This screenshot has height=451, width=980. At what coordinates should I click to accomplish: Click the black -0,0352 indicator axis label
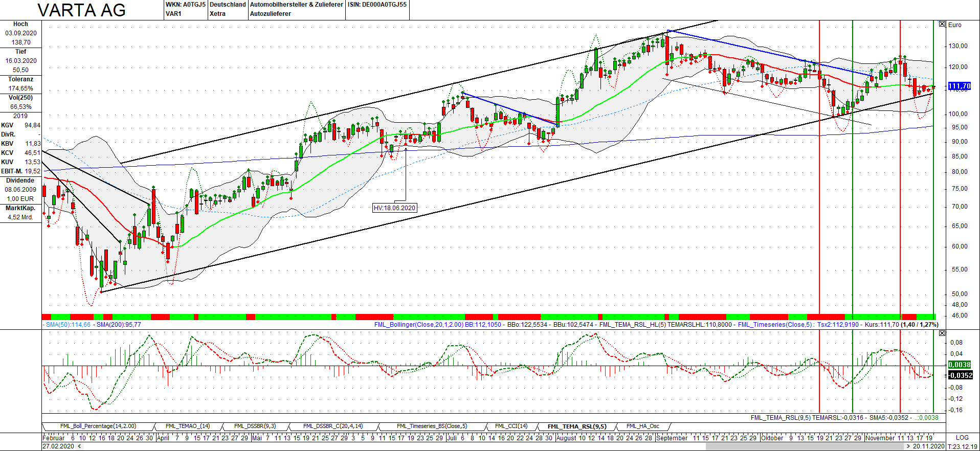pos(961,375)
